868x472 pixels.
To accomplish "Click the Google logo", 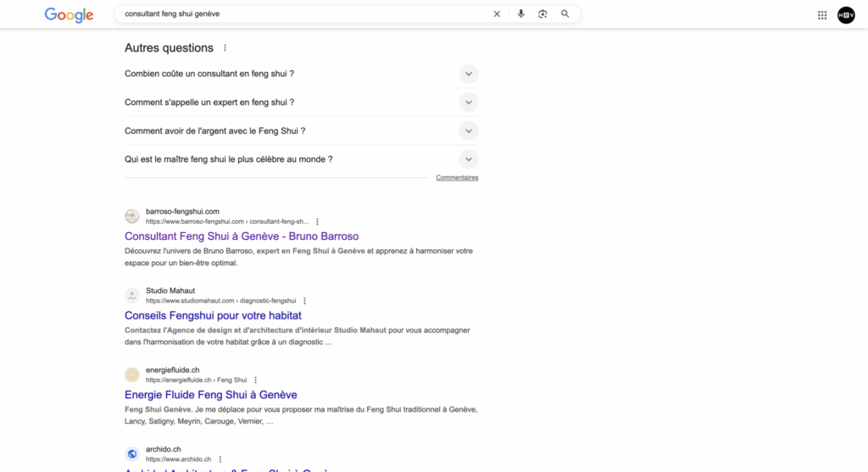I will [69, 15].
